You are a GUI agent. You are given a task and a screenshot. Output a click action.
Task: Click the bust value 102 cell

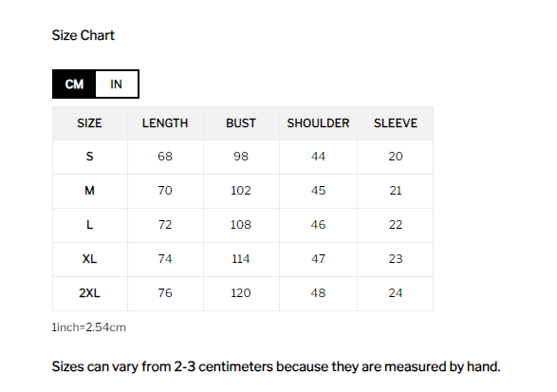point(241,191)
